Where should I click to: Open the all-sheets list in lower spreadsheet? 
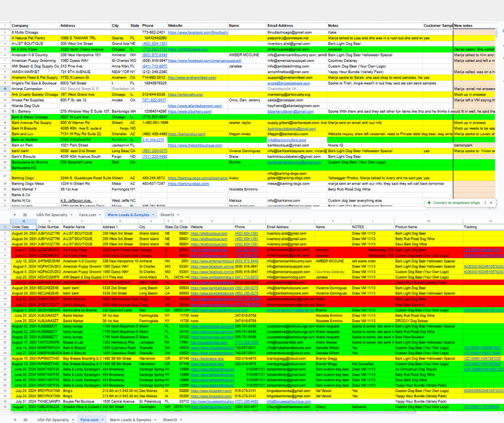[x=25, y=420]
